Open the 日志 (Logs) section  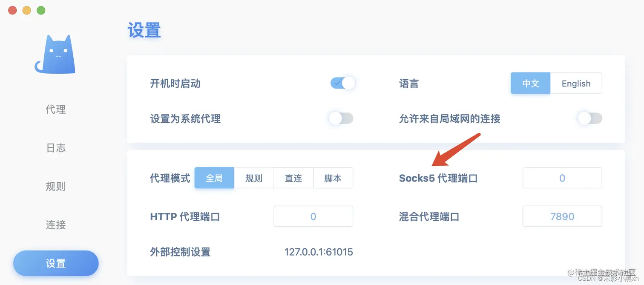55,148
